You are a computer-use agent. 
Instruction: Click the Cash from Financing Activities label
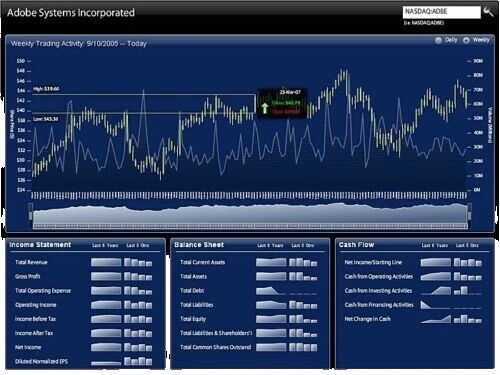[379, 305]
